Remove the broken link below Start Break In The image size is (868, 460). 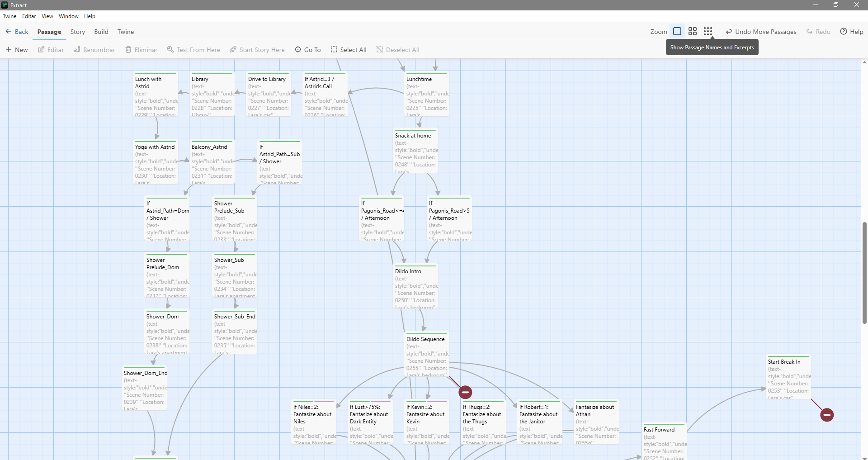827,415
